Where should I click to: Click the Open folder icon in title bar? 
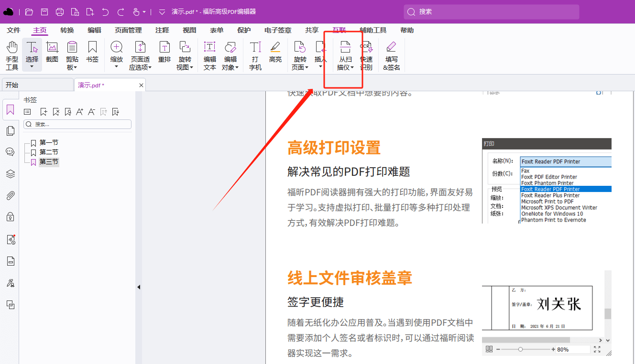pos(29,11)
